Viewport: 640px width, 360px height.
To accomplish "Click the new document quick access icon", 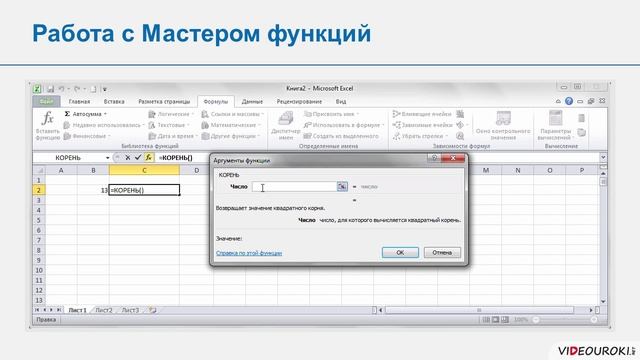I will click(x=93, y=89).
